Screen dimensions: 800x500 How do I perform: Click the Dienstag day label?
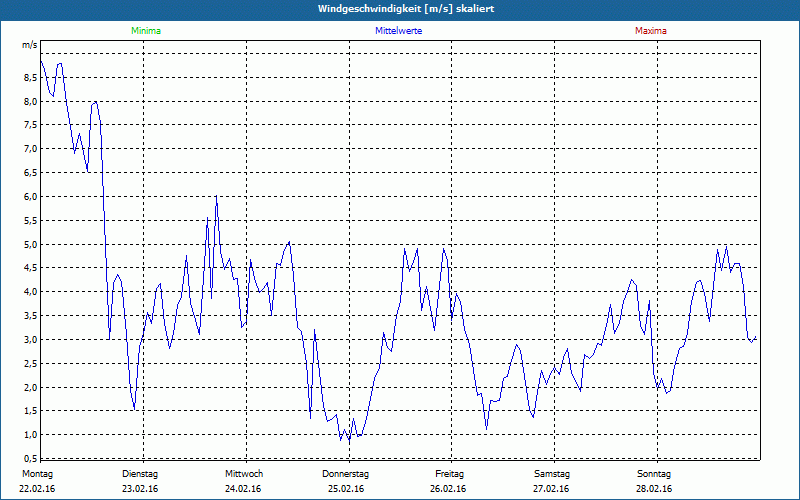[140, 474]
